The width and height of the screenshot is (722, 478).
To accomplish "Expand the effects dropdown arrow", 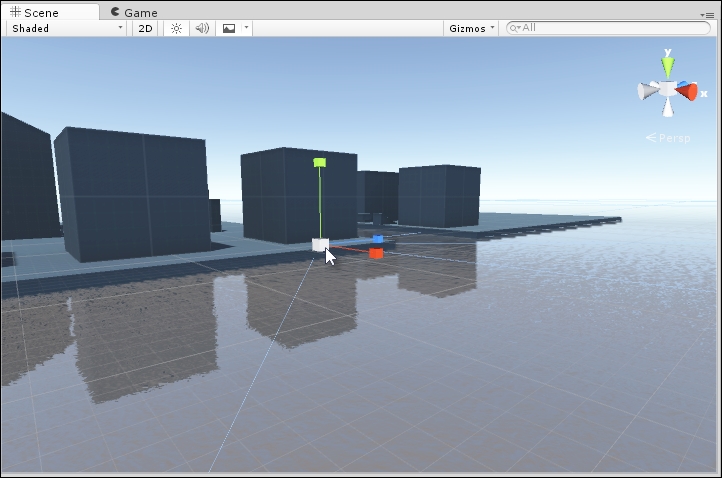I will (246, 28).
